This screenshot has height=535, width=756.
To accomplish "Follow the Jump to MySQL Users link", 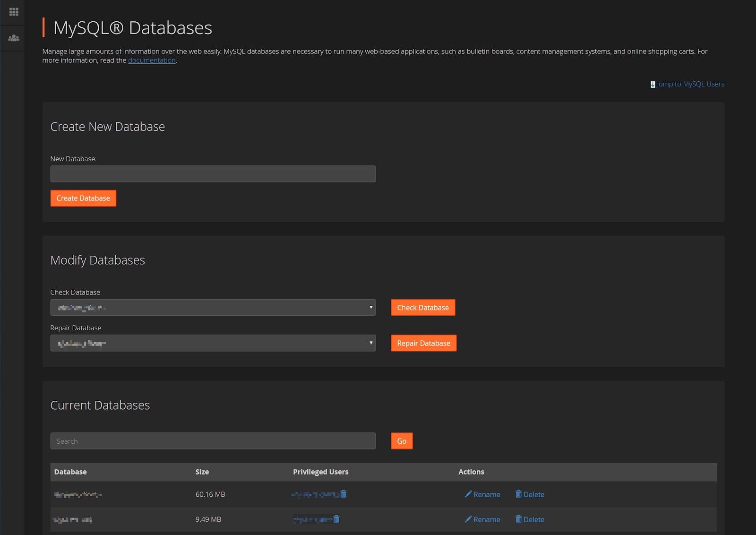I will (690, 84).
